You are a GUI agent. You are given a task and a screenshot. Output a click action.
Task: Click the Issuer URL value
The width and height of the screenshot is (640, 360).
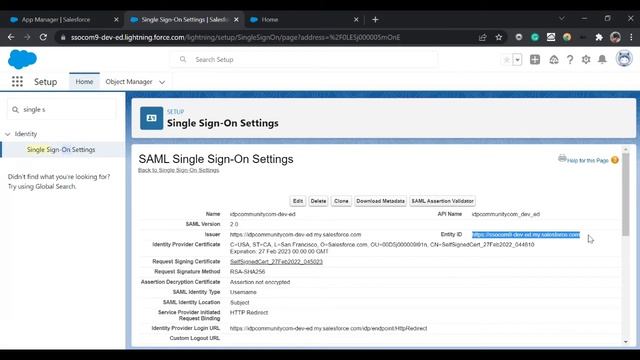(295, 235)
